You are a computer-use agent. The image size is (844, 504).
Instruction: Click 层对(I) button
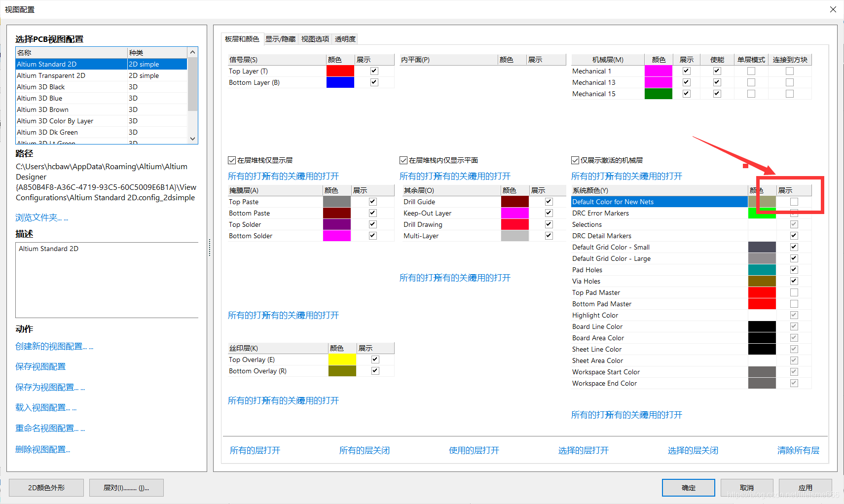point(126,488)
